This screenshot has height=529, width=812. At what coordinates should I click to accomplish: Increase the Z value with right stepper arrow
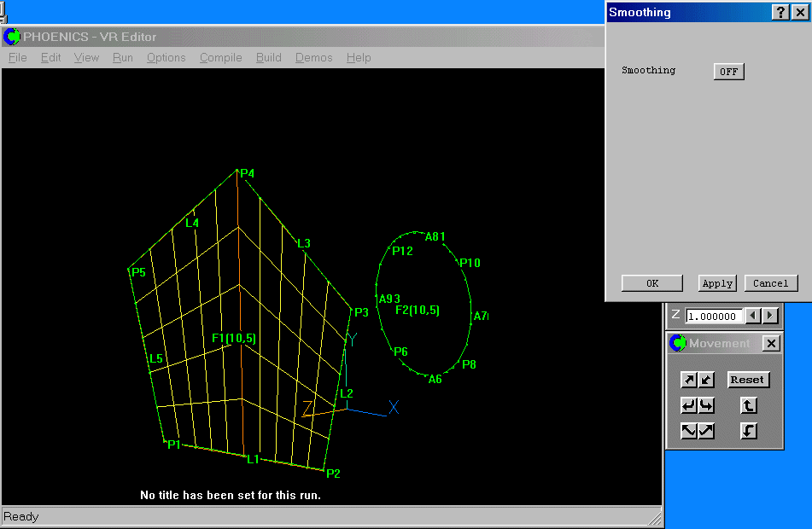coord(769,316)
